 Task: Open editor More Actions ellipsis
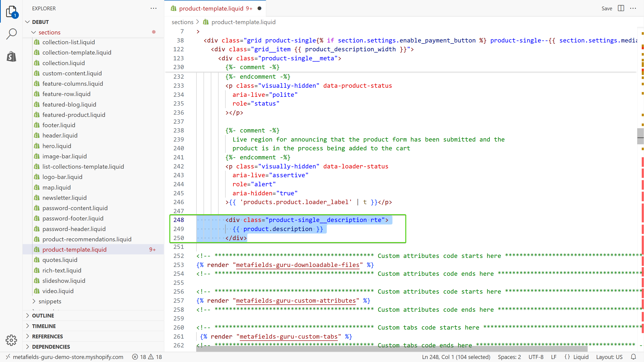pyautogui.click(x=633, y=8)
